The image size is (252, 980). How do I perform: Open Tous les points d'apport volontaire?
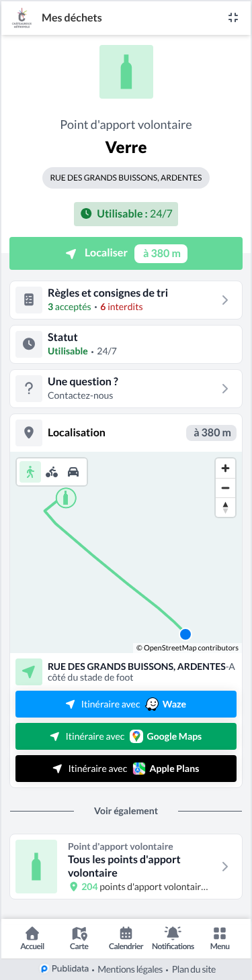126,867
